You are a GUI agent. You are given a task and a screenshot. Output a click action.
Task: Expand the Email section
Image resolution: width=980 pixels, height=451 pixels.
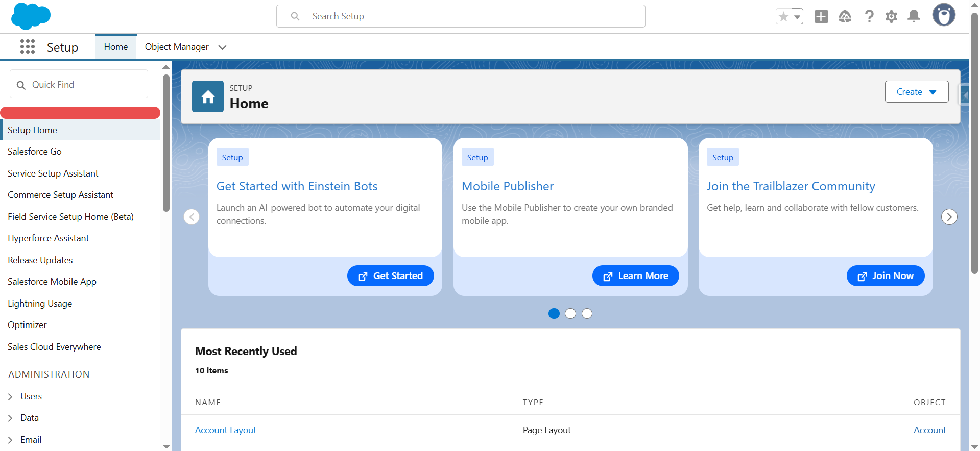pyautogui.click(x=10, y=440)
